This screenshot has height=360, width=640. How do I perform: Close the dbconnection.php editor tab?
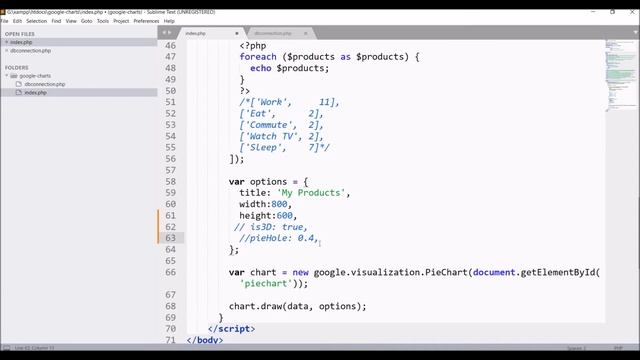(x=306, y=33)
